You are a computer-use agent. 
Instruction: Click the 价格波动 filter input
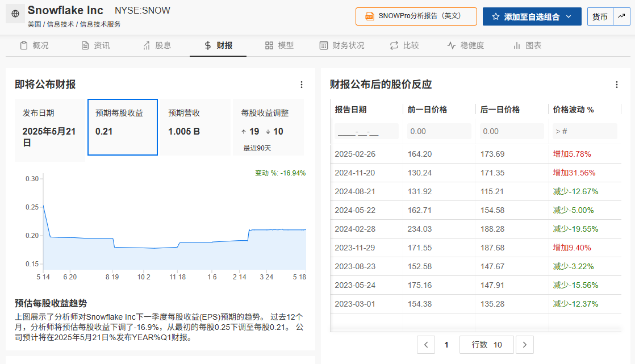click(x=585, y=131)
